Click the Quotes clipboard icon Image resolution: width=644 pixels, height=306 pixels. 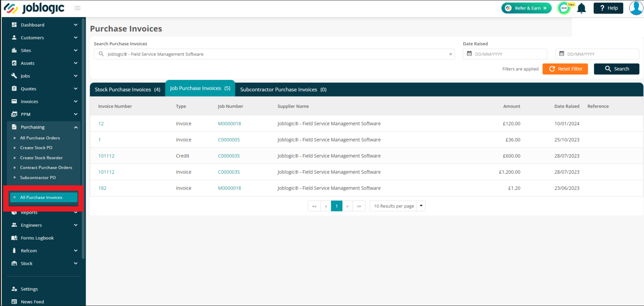pyautogui.click(x=14, y=88)
